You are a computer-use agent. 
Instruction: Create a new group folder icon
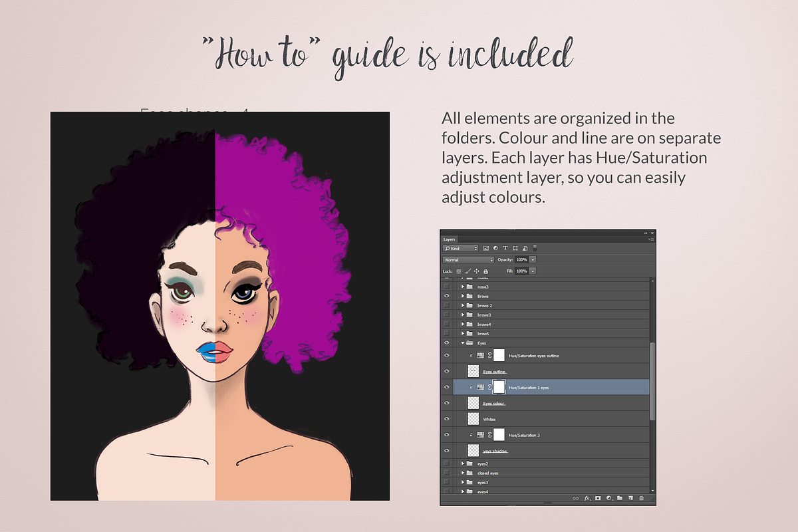click(x=620, y=498)
